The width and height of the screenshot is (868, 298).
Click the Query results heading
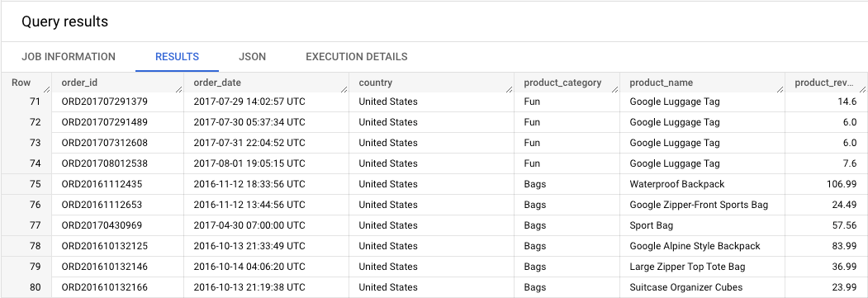(x=64, y=22)
